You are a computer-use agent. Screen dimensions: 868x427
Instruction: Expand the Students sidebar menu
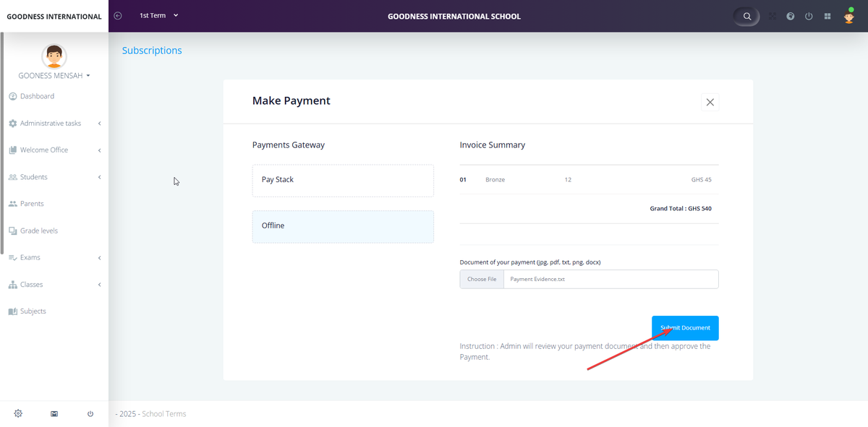click(54, 177)
